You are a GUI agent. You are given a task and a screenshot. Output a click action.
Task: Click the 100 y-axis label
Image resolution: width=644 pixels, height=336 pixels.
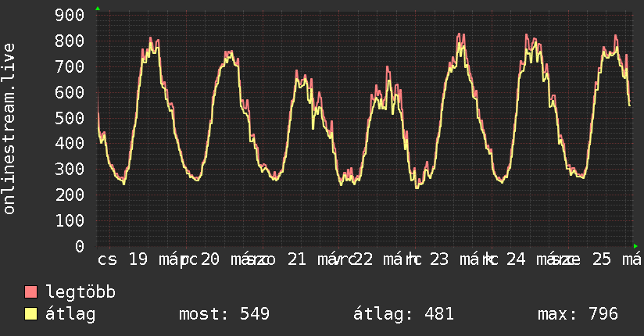[x=70, y=220]
